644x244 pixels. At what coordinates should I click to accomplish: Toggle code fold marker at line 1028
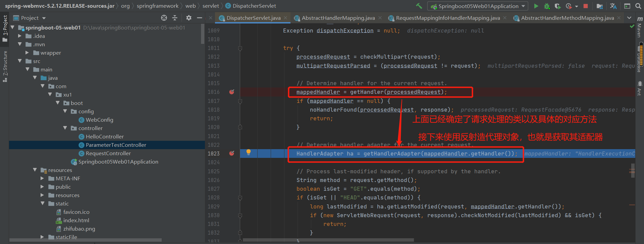pyautogui.click(x=240, y=198)
